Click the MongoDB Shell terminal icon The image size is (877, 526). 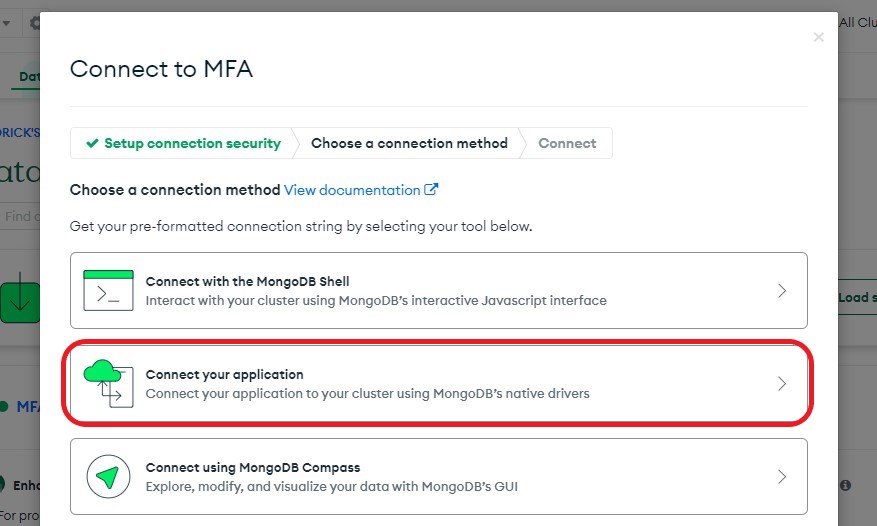tap(108, 290)
